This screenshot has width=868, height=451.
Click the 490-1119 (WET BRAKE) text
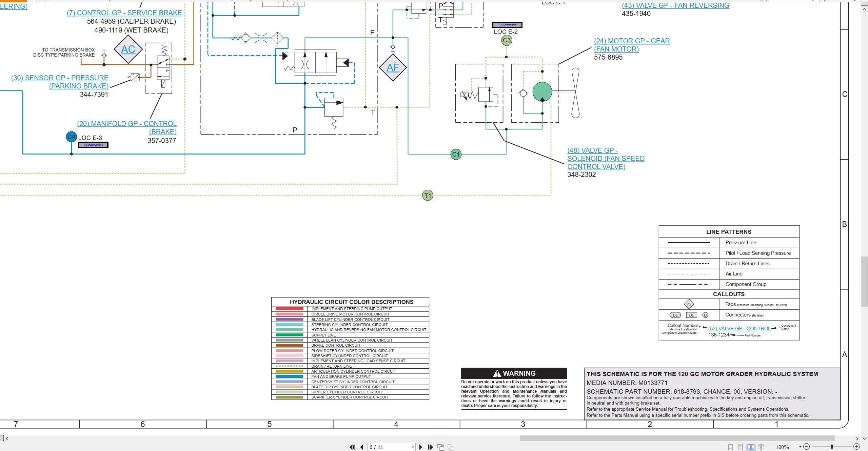(131, 30)
